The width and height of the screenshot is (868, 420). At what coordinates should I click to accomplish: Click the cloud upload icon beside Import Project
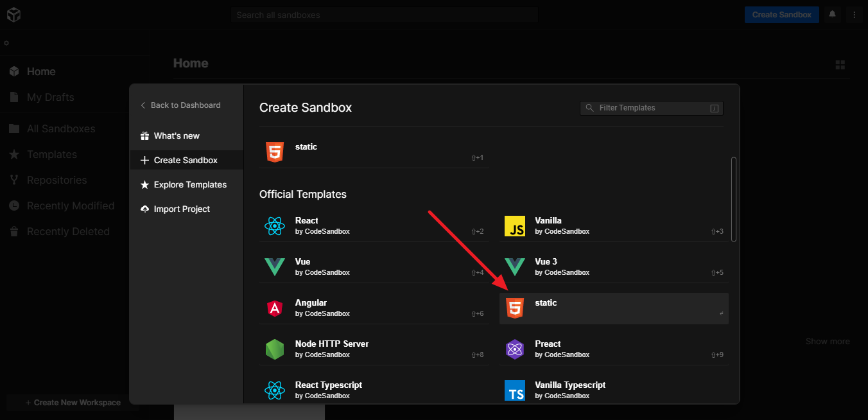coord(144,209)
